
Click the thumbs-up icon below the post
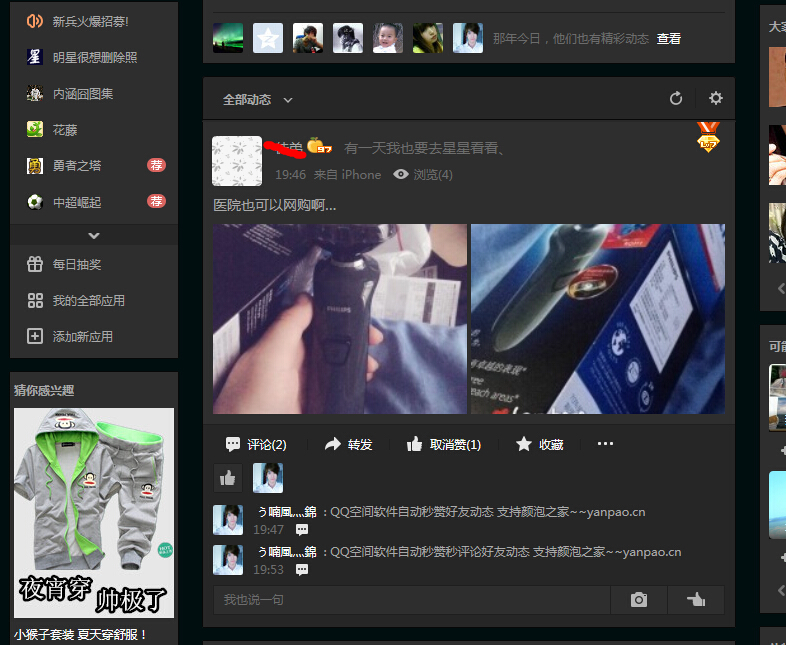point(228,478)
